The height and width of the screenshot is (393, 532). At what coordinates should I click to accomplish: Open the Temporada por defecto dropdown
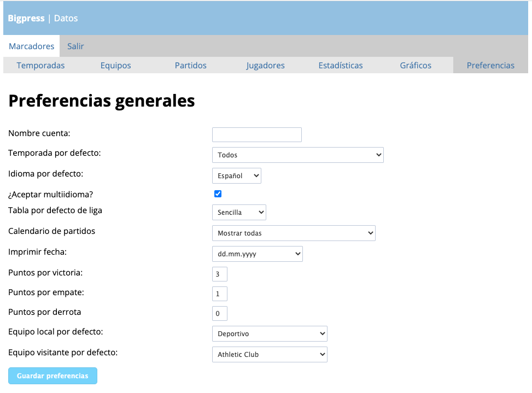[x=298, y=155]
